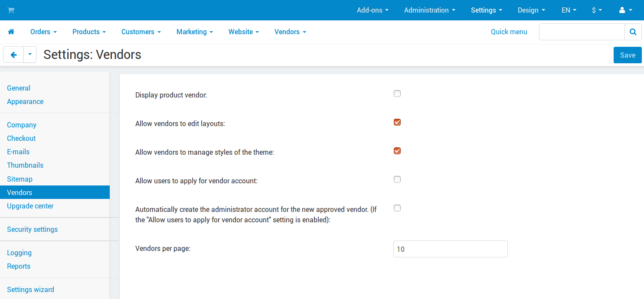Open the user profile menu icon
This screenshot has width=644, height=299.
pyautogui.click(x=625, y=10)
